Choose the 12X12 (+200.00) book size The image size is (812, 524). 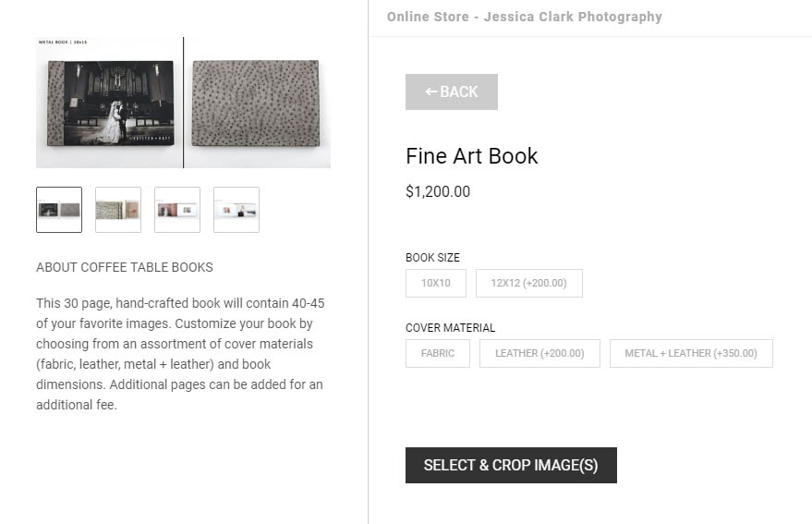click(x=528, y=283)
